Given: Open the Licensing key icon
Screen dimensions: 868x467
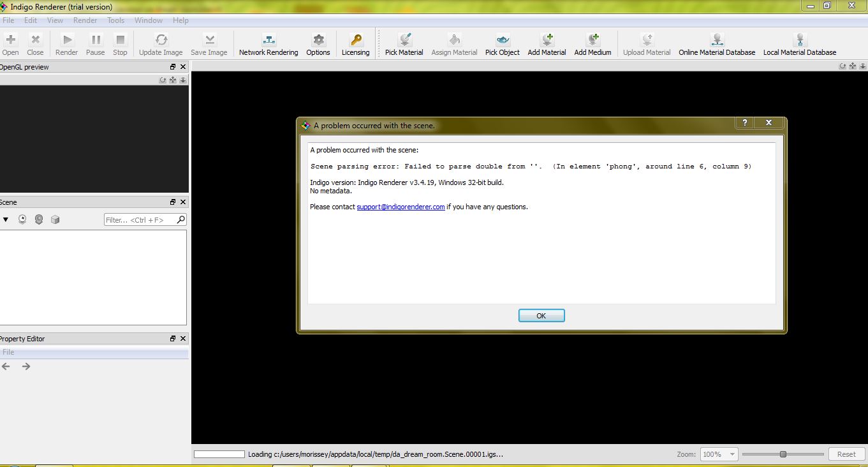Looking at the screenshot, I should click(x=355, y=40).
